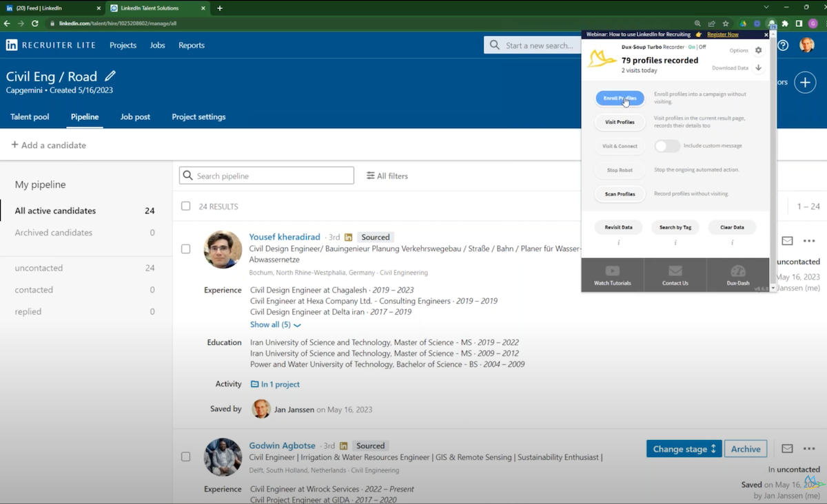Click the circled plus icon in blue header
This screenshot has height=504, width=827.
coord(805,82)
